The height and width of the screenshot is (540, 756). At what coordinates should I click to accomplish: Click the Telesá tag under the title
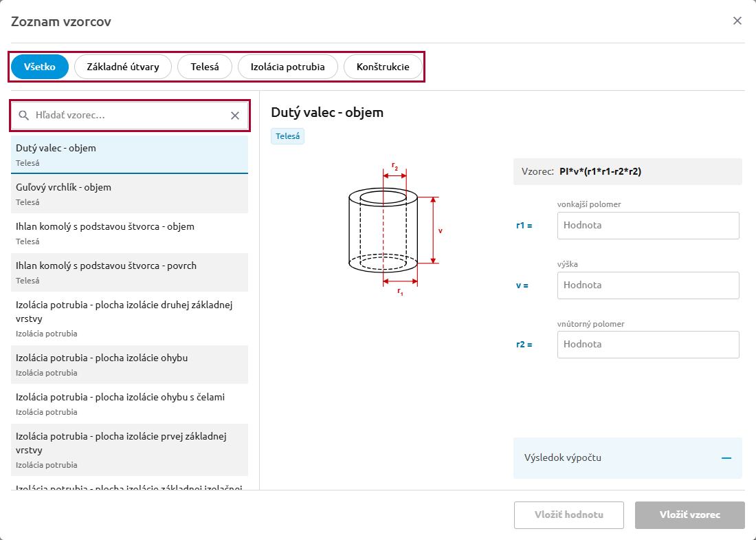pos(288,137)
